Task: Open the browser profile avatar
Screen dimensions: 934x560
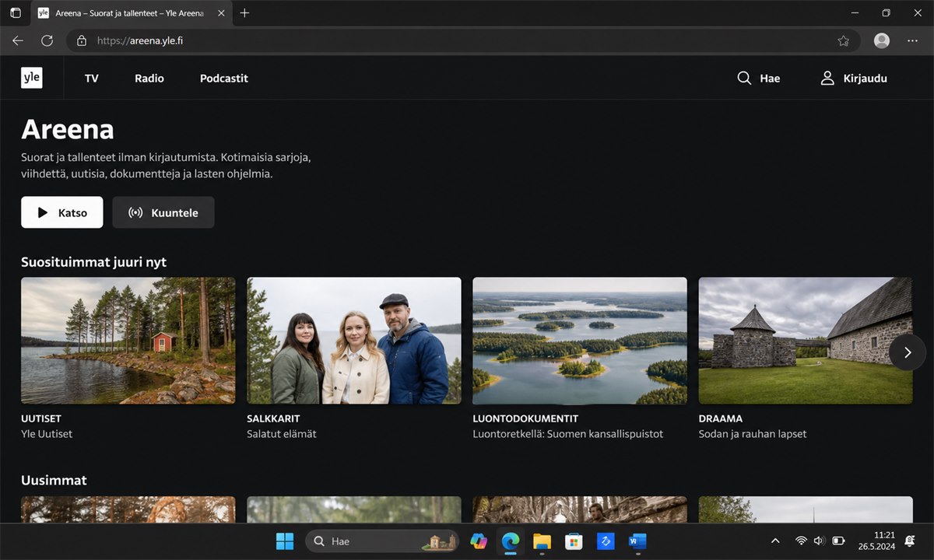Action: coord(882,40)
